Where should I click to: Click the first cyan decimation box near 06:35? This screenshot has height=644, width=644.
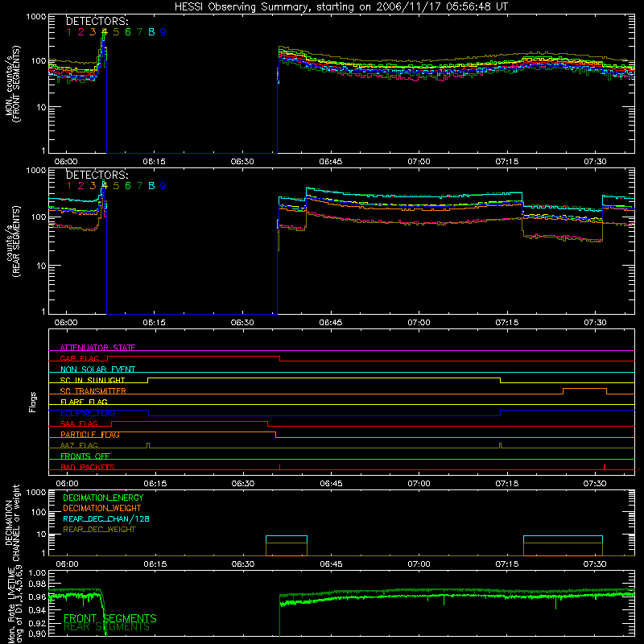(x=287, y=539)
